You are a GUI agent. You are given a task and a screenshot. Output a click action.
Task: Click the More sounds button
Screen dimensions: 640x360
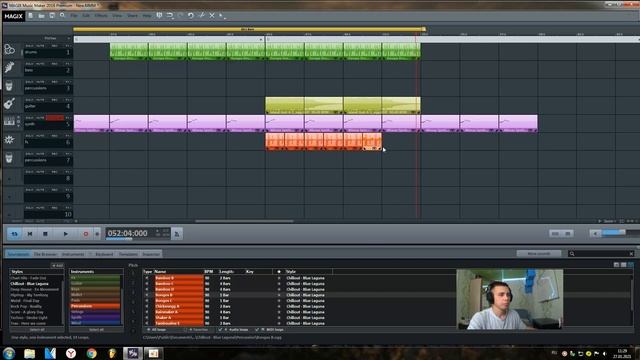[539, 253]
